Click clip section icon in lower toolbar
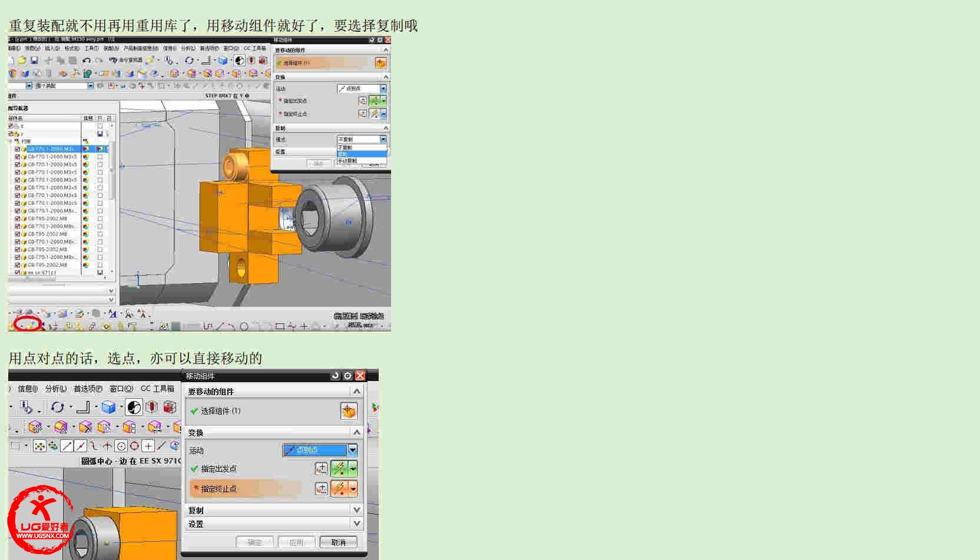 [x=152, y=407]
